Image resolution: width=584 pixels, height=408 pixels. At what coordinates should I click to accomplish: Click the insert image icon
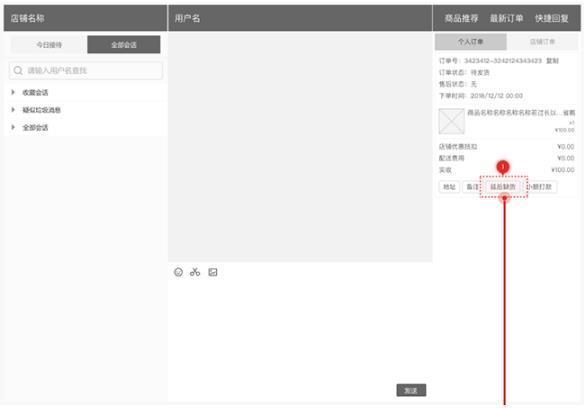(x=213, y=272)
